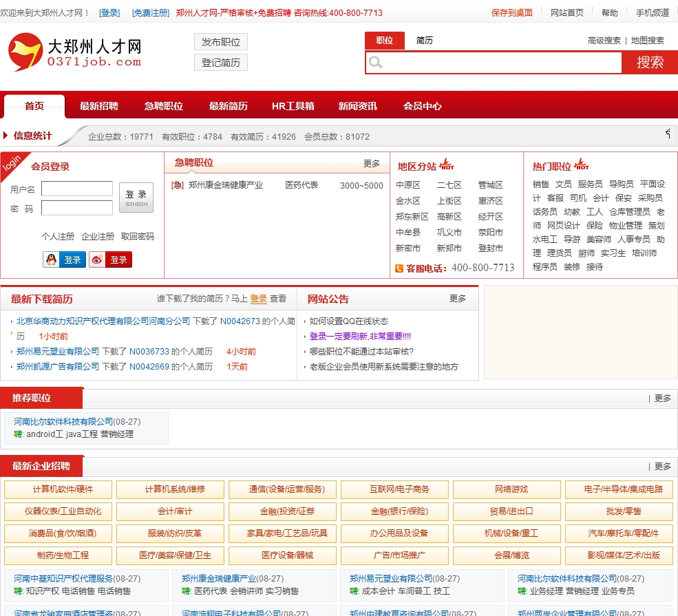Open 郑州康金瑞健康产业 urgent job listing

point(226,185)
